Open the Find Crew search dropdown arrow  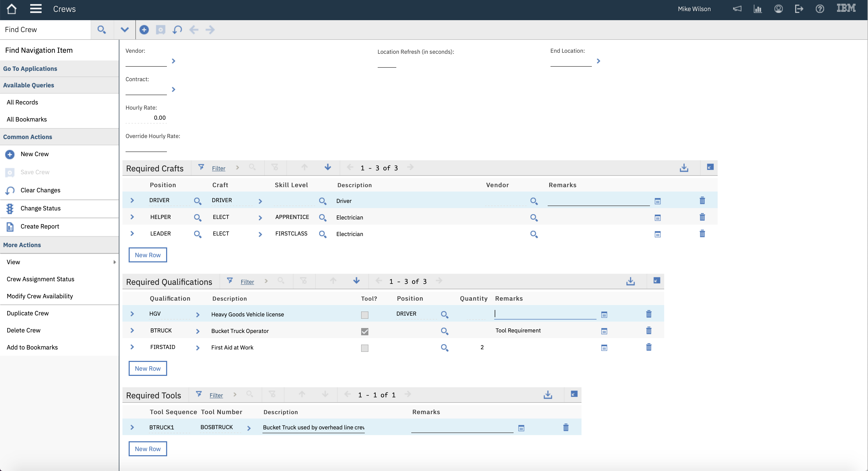click(124, 30)
